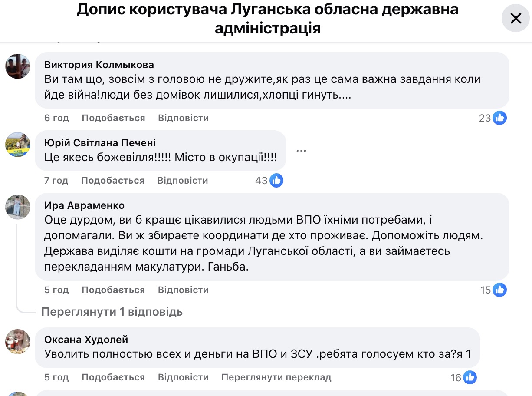The image size is (532, 396).
Task: Click the '6 год' timestamp on the first comment
Action: (56, 118)
